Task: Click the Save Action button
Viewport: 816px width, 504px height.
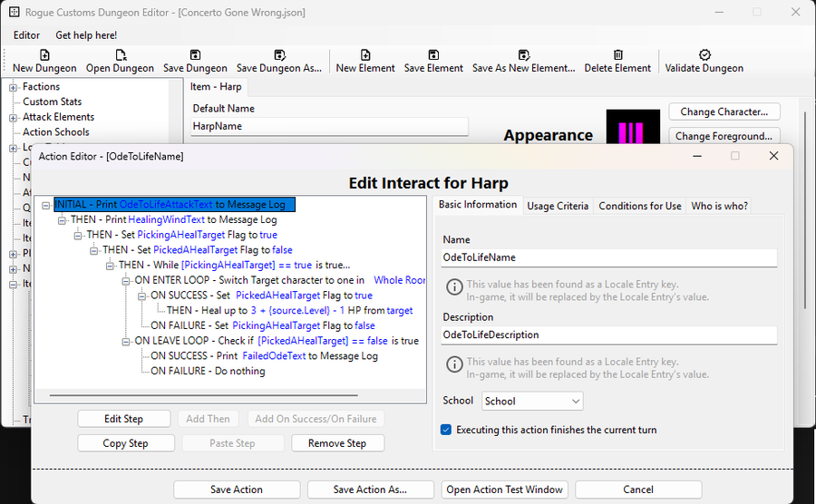Action: 237,489
